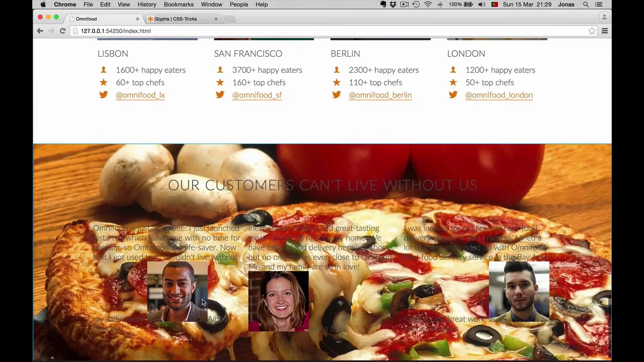644x362 pixels.
Task: Close the Glyphs CSS-Tricks tab
Action: click(216, 19)
